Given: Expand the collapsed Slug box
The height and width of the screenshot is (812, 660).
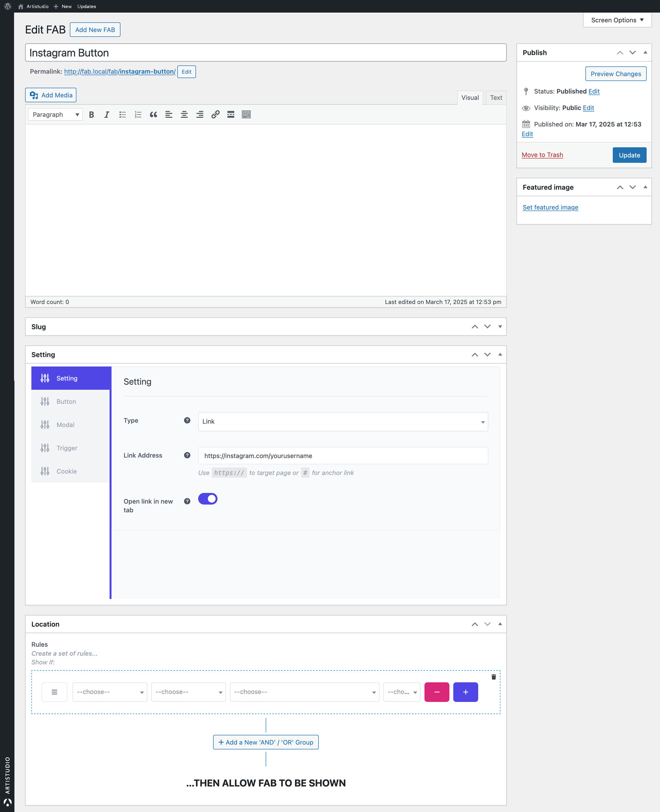Looking at the screenshot, I should pyautogui.click(x=500, y=327).
